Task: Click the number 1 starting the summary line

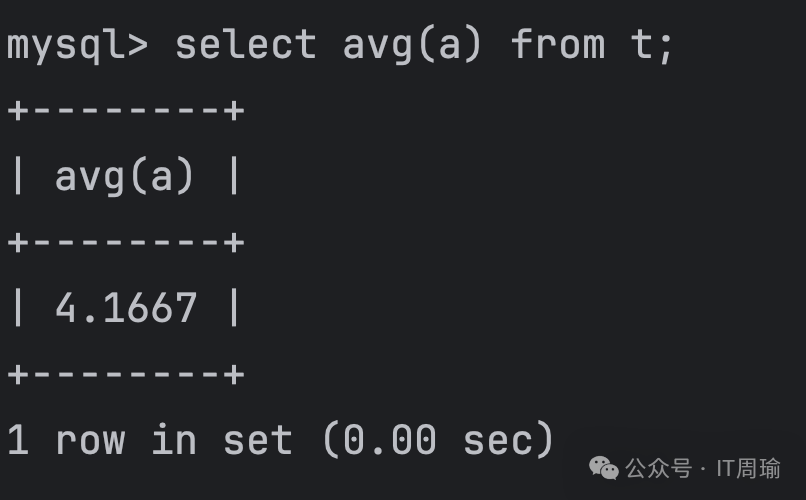Action: (x=18, y=440)
